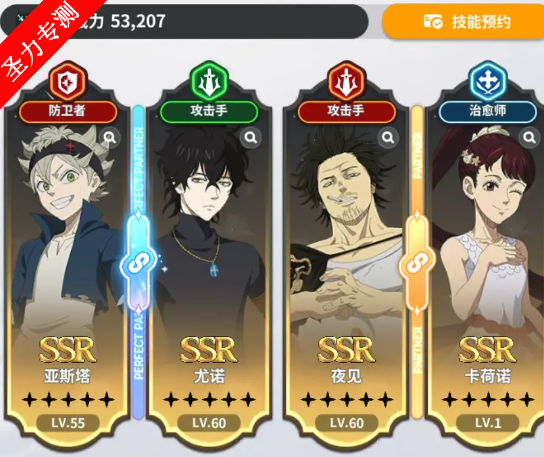Tap the red shield defender class icon
Screen dimensions: 544x457
(67, 82)
